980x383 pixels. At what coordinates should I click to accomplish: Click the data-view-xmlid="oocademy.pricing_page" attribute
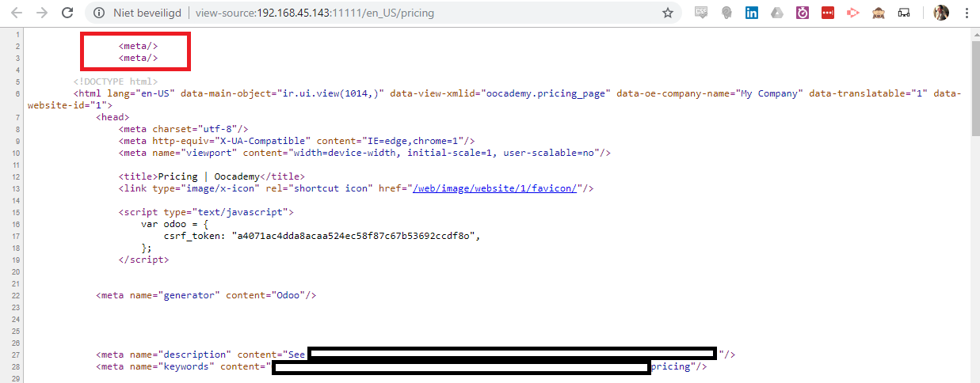pos(501,93)
